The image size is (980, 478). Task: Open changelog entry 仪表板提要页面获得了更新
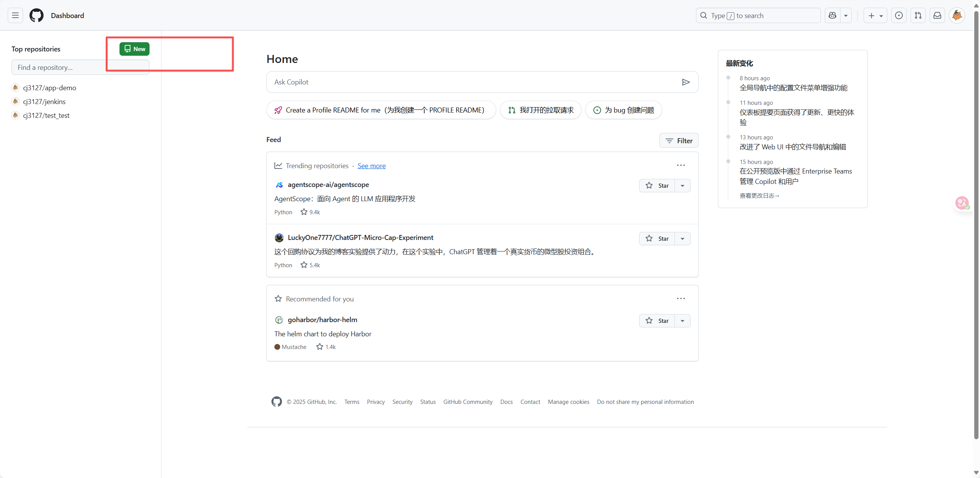coord(797,117)
